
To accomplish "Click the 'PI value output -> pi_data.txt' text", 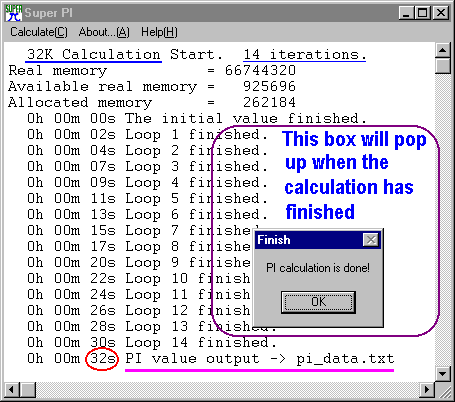I will pyautogui.click(x=260, y=359).
